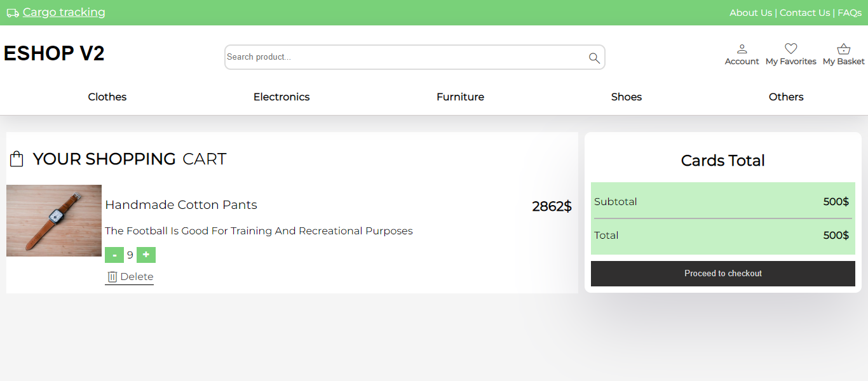The width and height of the screenshot is (868, 381).
Task: Open the Electronics category
Action: pyautogui.click(x=281, y=97)
